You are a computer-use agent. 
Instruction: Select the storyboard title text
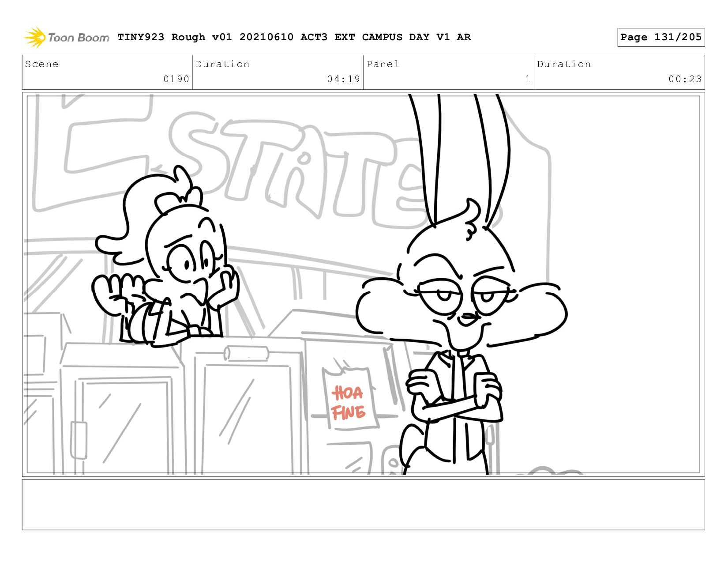[294, 37]
